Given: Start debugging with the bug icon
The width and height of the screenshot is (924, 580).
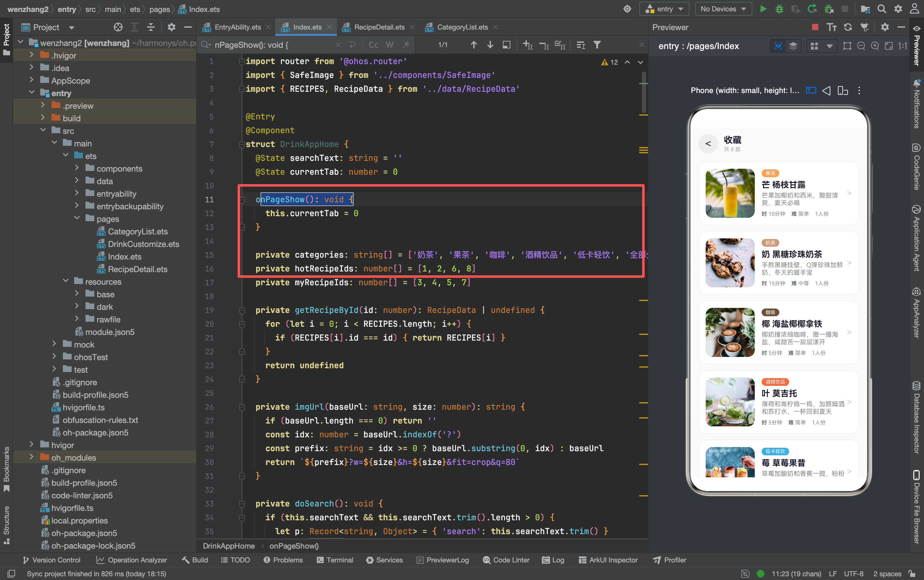Looking at the screenshot, I should point(779,9).
